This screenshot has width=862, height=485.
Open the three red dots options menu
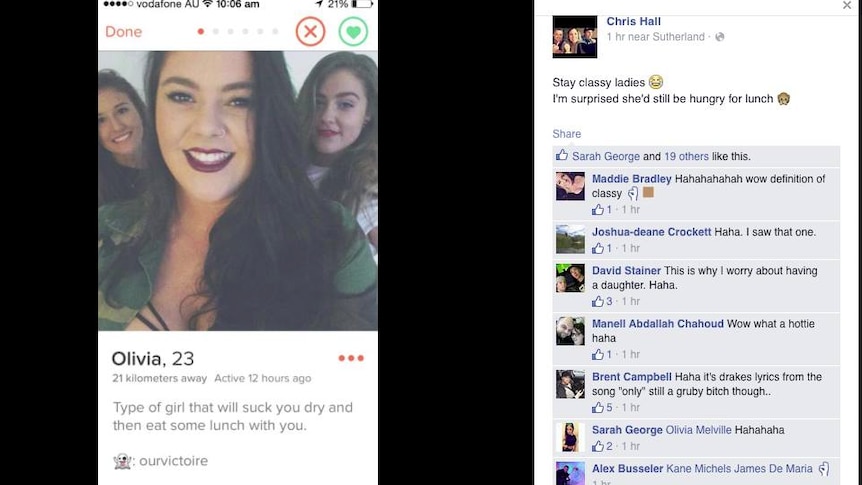pos(351,358)
